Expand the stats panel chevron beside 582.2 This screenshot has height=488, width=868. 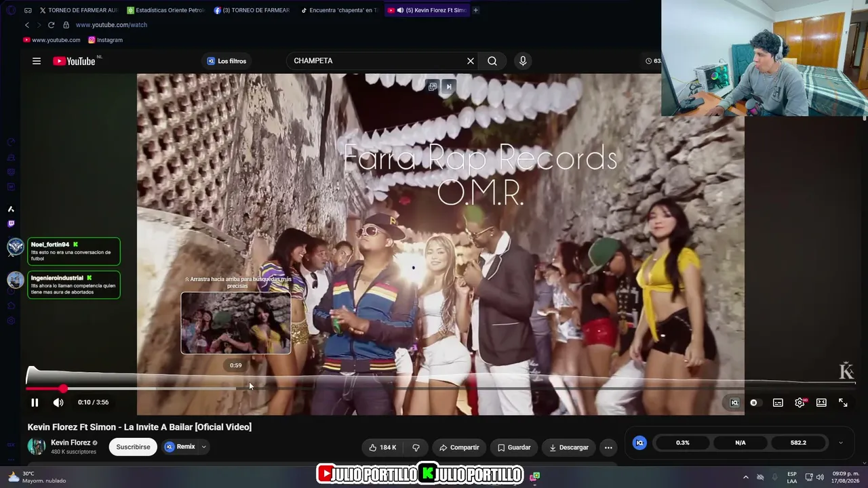pyautogui.click(x=841, y=443)
